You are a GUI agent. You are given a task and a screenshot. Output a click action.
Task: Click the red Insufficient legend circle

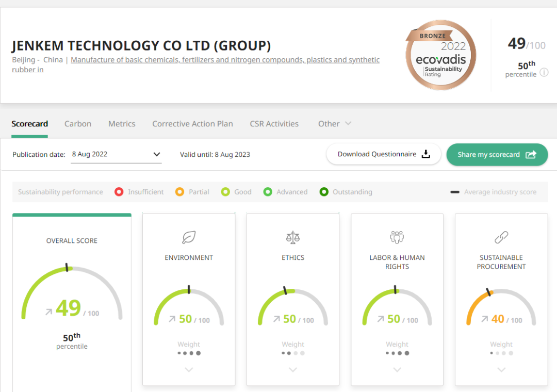click(119, 192)
